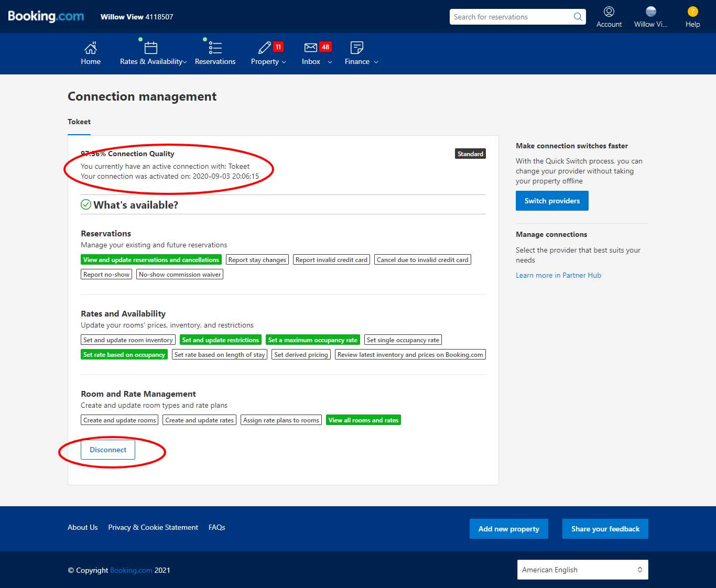716x588 pixels.
Task: Click View and update reservations and cancellations tag
Action: coord(151,259)
